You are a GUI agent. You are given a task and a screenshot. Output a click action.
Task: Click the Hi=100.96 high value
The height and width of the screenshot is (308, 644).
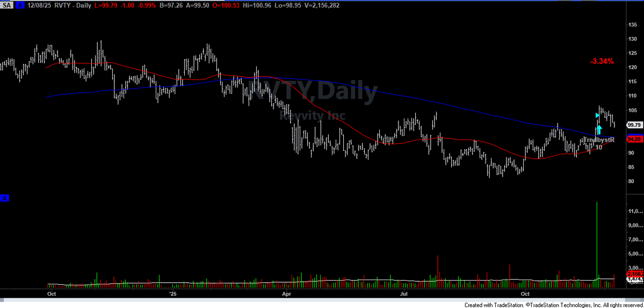[258, 5]
